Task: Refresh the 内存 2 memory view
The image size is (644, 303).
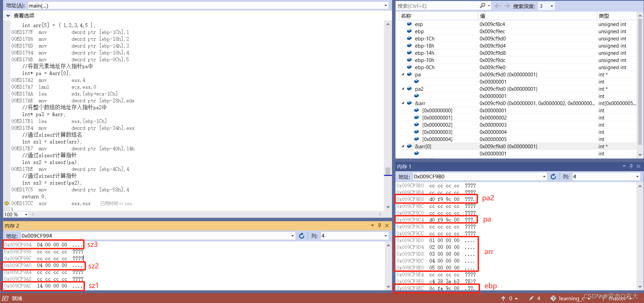Action: tap(302, 236)
